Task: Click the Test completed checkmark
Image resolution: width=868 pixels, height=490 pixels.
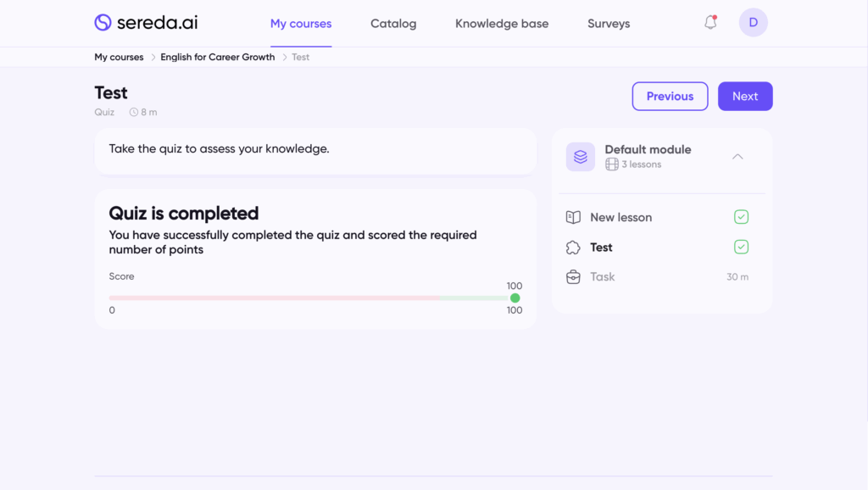Action: click(741, 248)
